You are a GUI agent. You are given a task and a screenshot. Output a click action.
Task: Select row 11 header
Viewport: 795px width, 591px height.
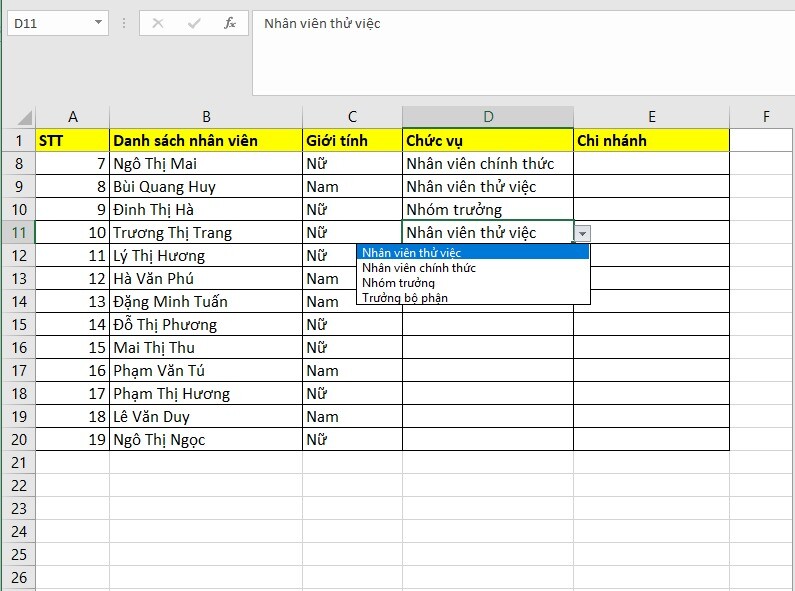[19, 233]
